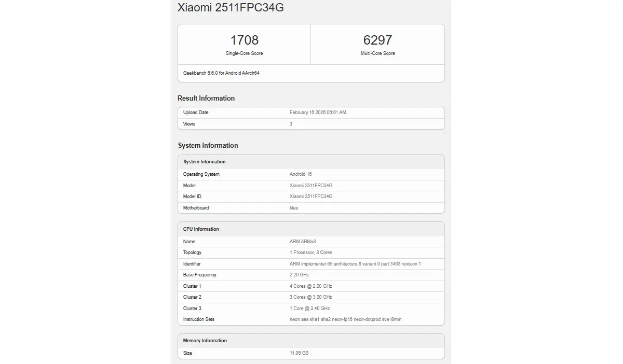Select the Single-Core Score value 1708
623x364 pixels.
click(244, 40)
